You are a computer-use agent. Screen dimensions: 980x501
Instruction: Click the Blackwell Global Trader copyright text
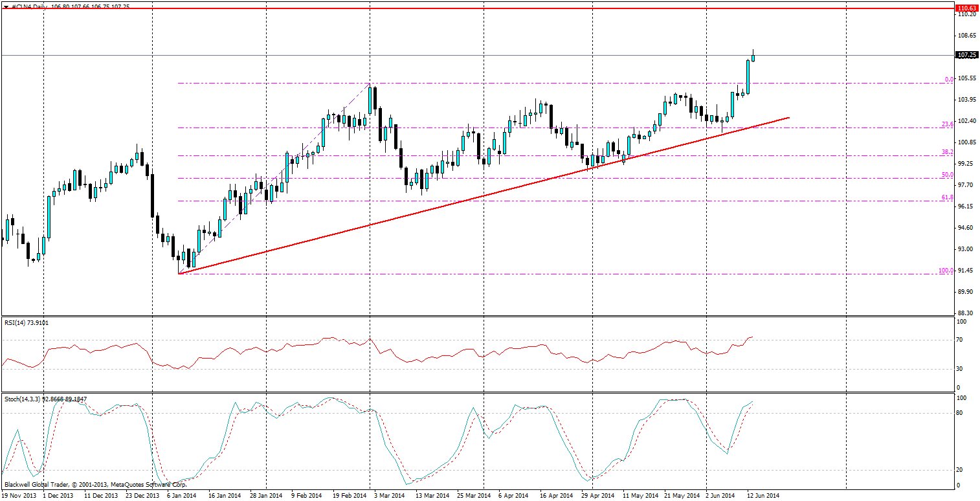click(95, 484)
